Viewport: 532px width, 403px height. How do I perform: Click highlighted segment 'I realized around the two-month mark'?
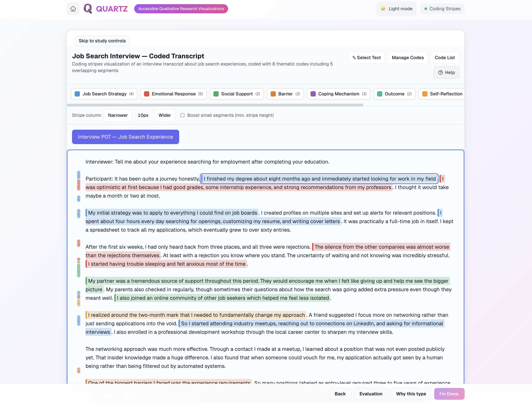tap(196, 315)
